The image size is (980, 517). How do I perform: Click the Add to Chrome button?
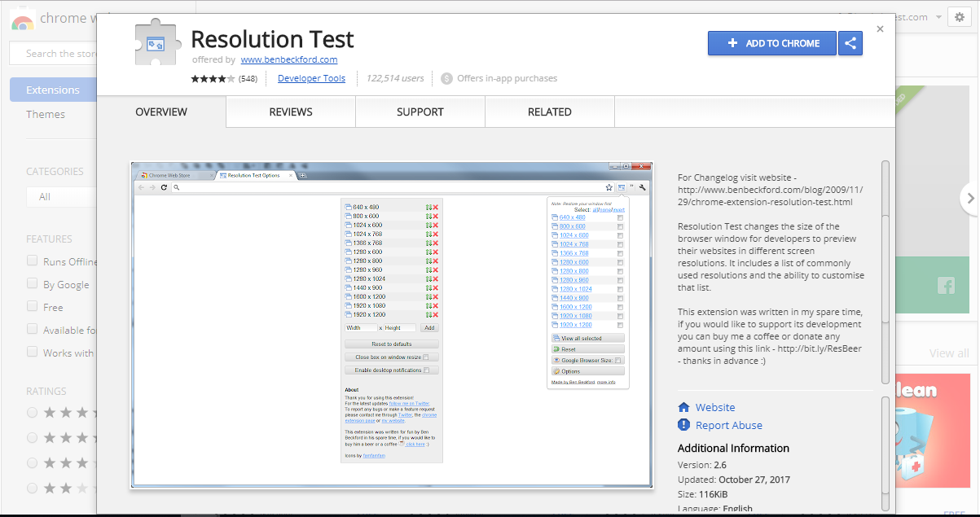pyautogui.click(x=772, y=43)
